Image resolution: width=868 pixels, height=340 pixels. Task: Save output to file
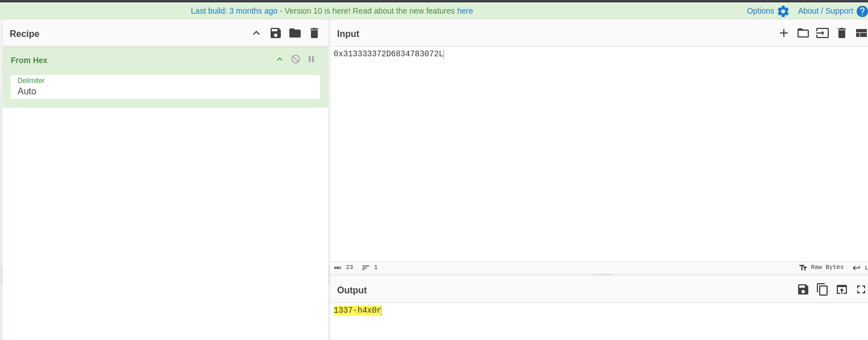tap(803, 289)
